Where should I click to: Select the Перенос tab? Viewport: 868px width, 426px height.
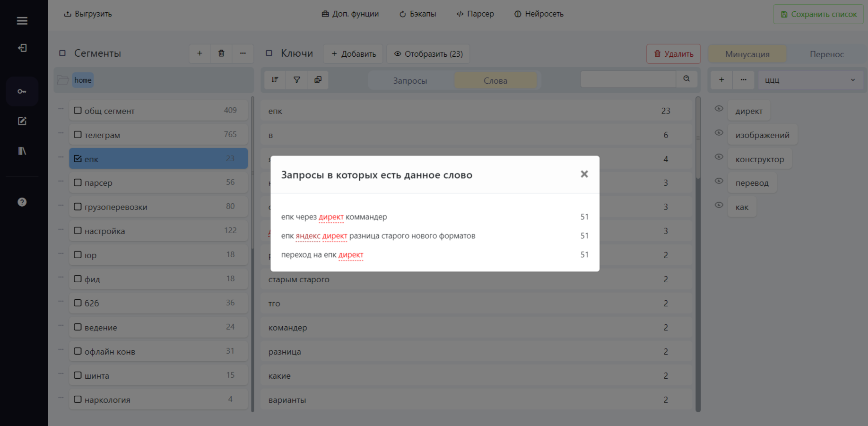click(x=826, y=54)
